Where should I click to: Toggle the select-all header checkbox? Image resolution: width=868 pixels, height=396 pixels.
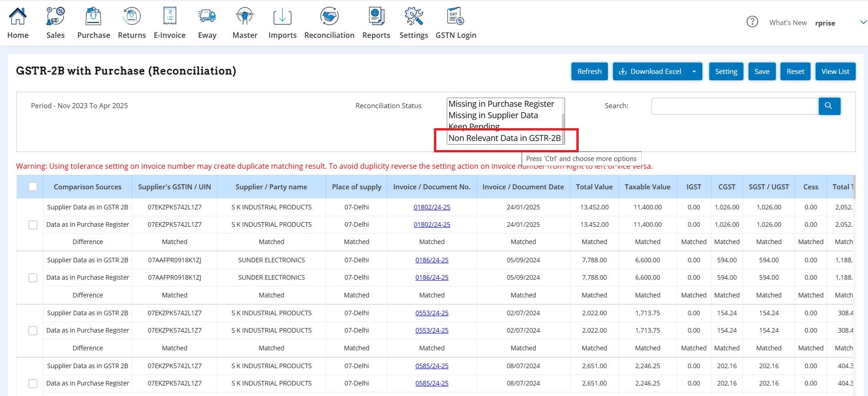pyautogui.click(x=33, y=187)
